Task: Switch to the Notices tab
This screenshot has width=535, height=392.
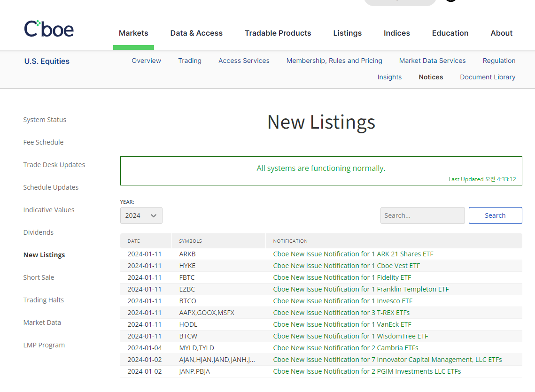Action: pyautogui.click(x=431, y=77)
